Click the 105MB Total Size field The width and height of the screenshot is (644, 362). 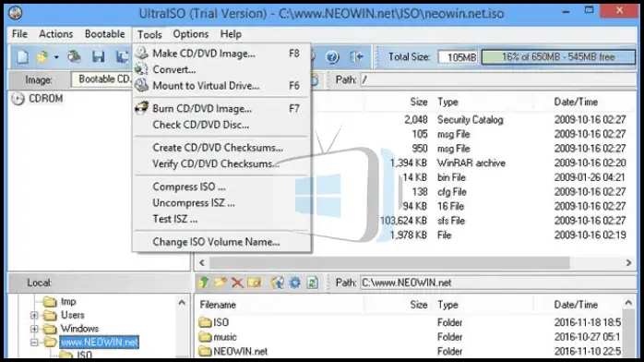coord(458,57)
